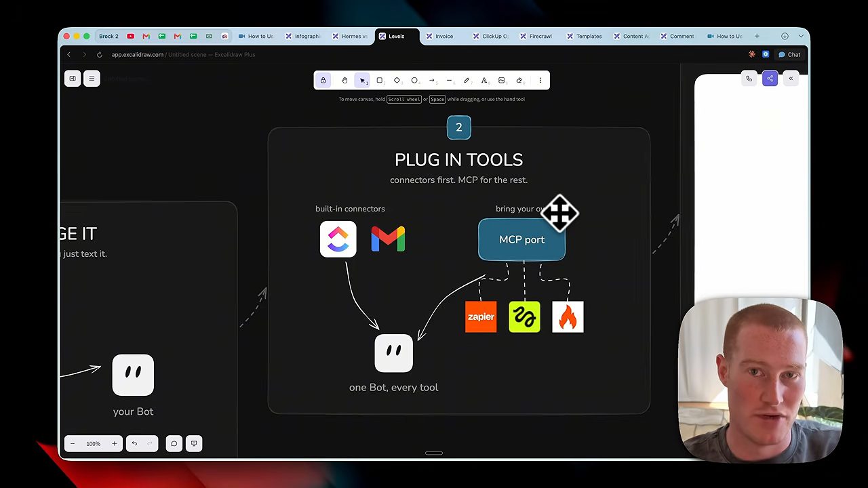Select the Rectangle tool
868x488 pixels.
click(380, 80)
